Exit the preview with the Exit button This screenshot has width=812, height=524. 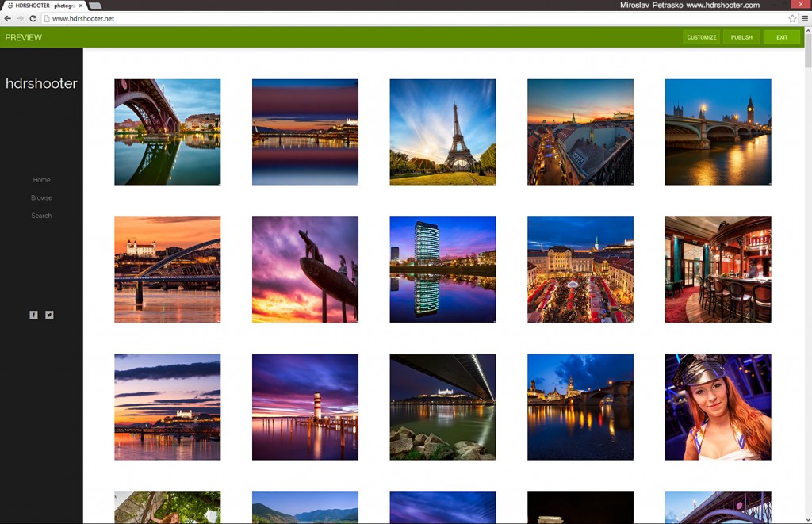(782, 37)
